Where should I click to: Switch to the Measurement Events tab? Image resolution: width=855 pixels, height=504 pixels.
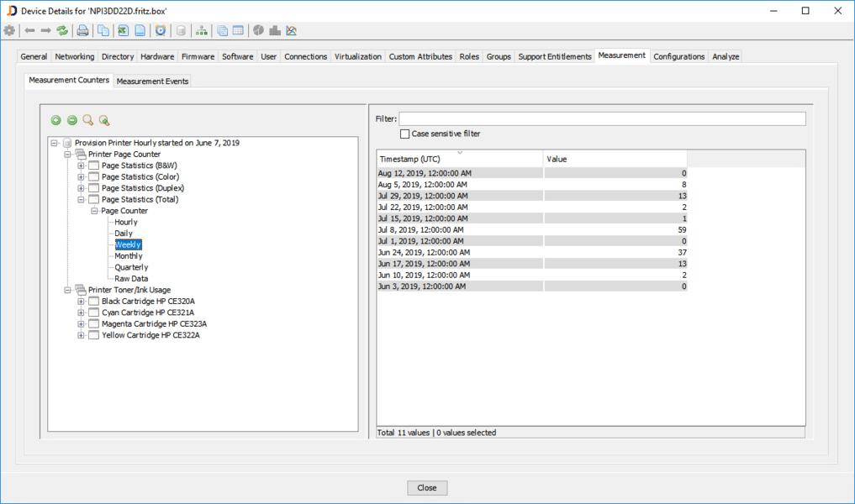coord(152,81)
